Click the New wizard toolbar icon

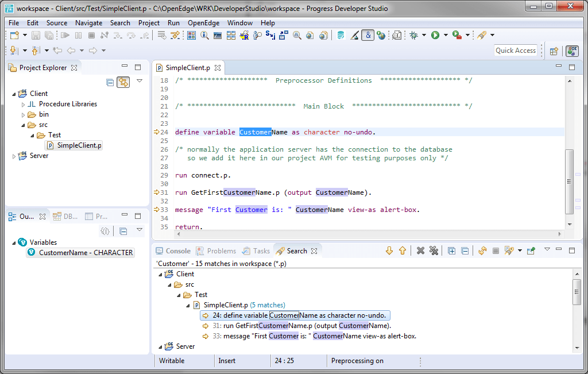point(14,35)
